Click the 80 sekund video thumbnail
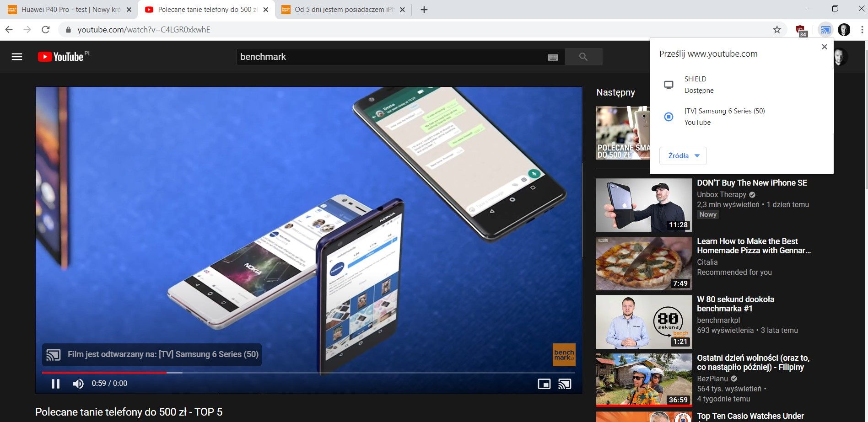The image size is (868, 422). point(644,322)
